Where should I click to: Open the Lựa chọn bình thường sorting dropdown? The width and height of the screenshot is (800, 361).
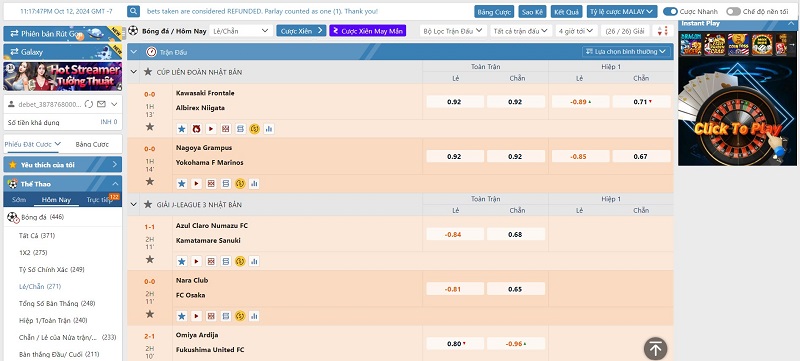pyautogui.click(x=627, y=51)
